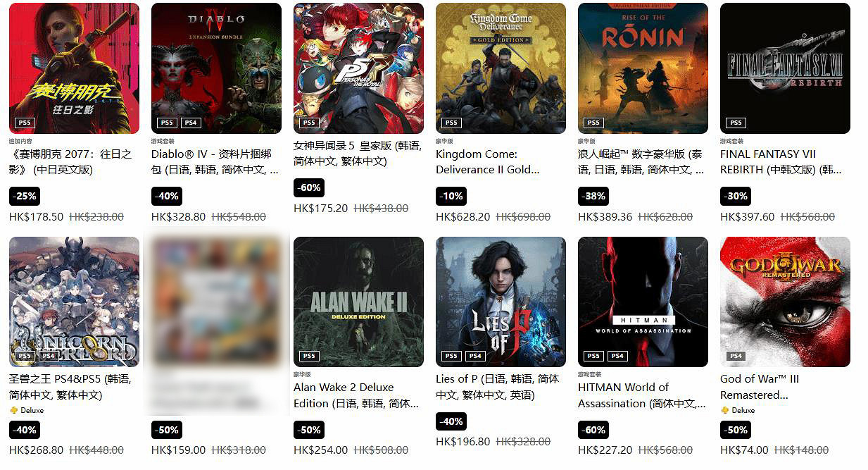Open the Rise of the Ronin cover image

(643, 68)
